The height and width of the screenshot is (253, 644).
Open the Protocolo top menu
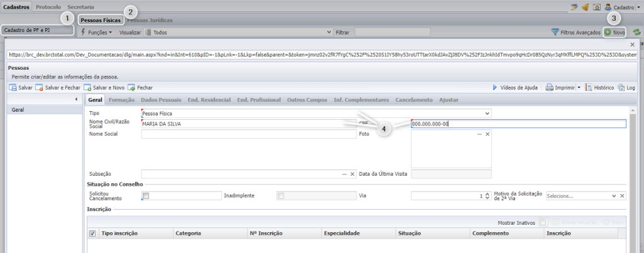(48, 7)
